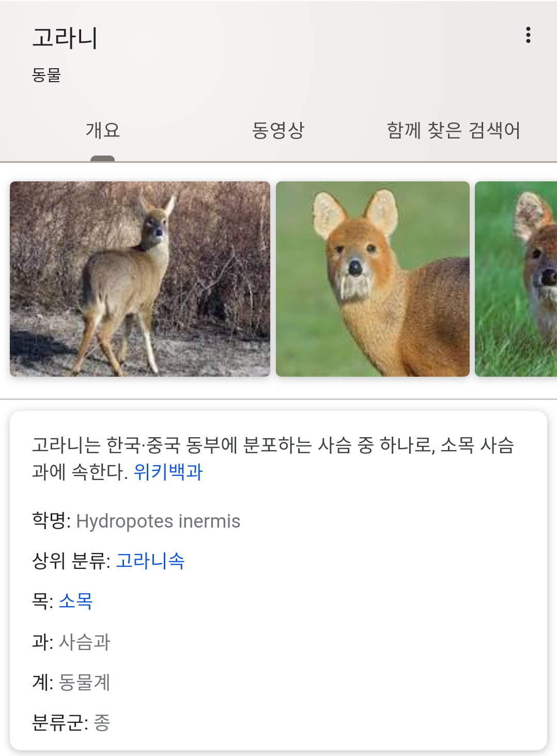Image resolution: width=557 pixels, height=756 pixels.
Task: Select the scientific name Hydropotes inermis
Action: point(158,521)
